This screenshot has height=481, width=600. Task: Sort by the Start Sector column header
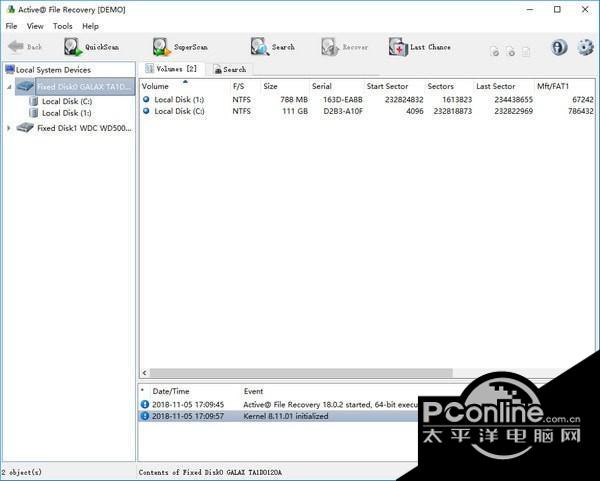pos(394,86)
